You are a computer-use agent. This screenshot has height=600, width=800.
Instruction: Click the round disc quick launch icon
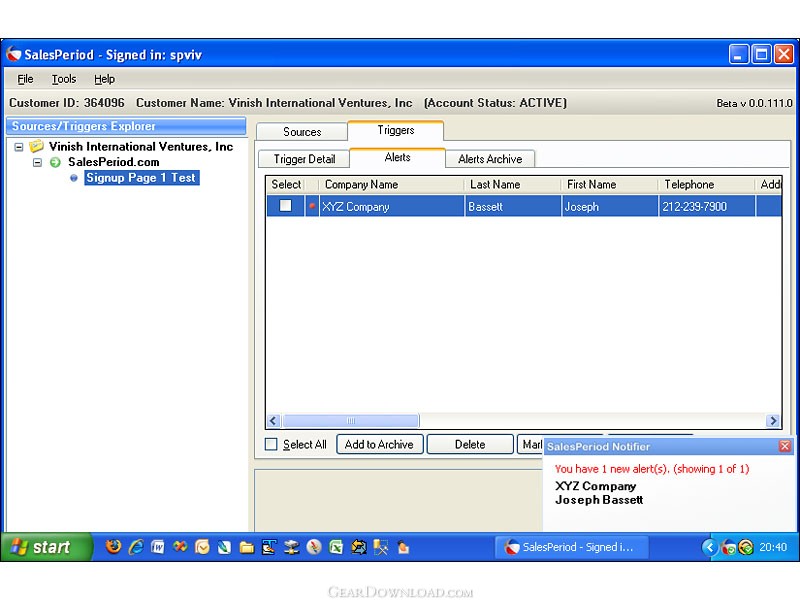coord(314,547)
